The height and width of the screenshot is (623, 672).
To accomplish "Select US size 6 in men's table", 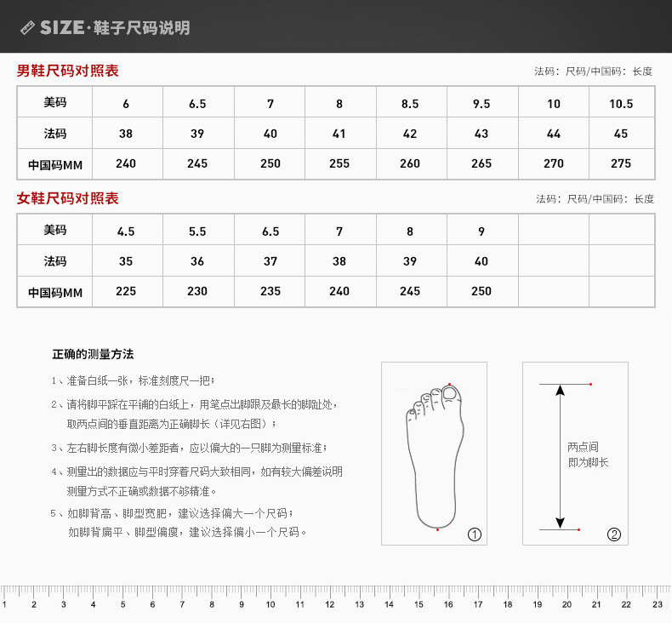I will click(126, 104).
